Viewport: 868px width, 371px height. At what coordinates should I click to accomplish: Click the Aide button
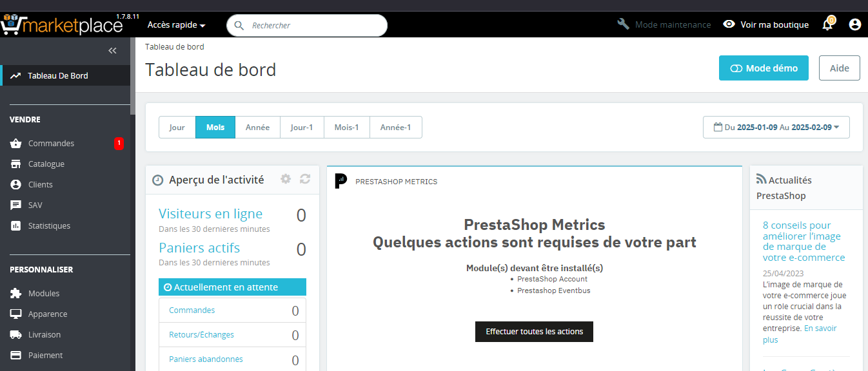(839, 68)
